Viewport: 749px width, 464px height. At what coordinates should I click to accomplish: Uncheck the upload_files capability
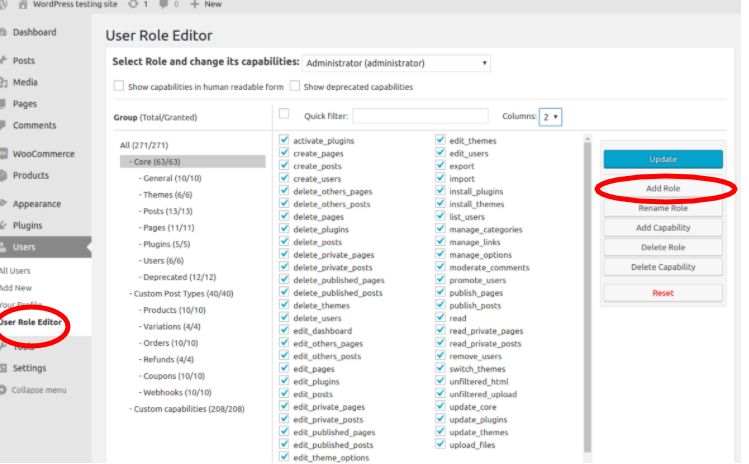click(440, 444)
